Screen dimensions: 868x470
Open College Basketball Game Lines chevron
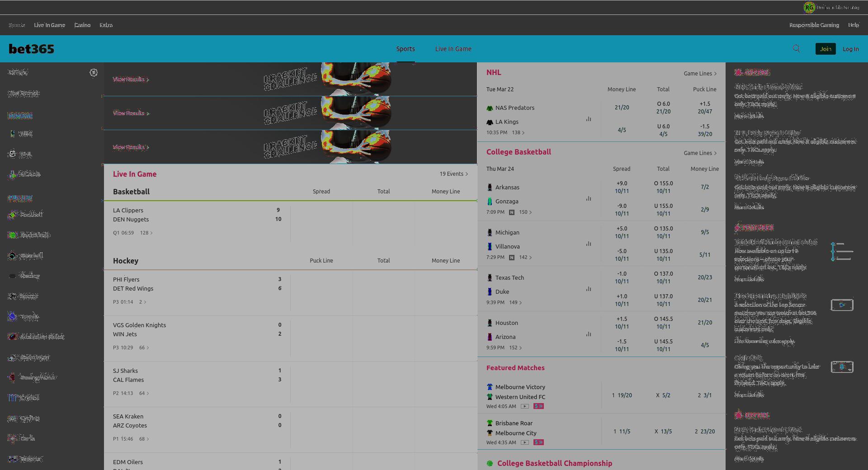click(x=715, y=153)
